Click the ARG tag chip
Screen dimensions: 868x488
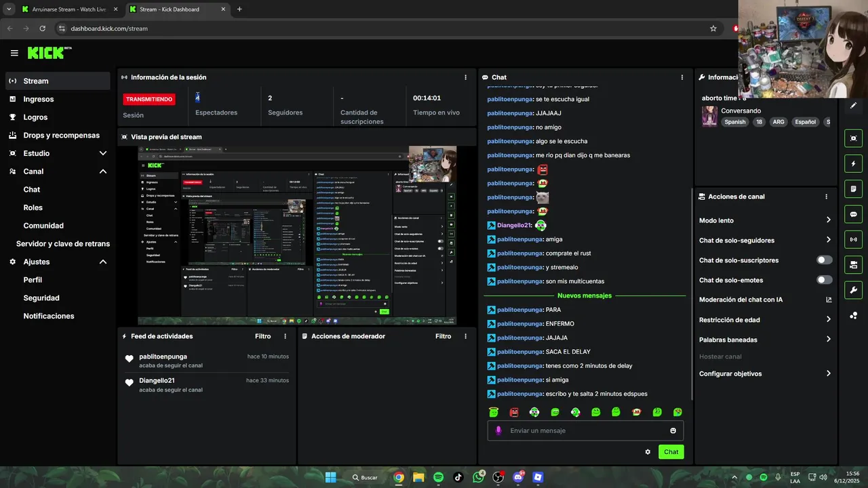778,122
